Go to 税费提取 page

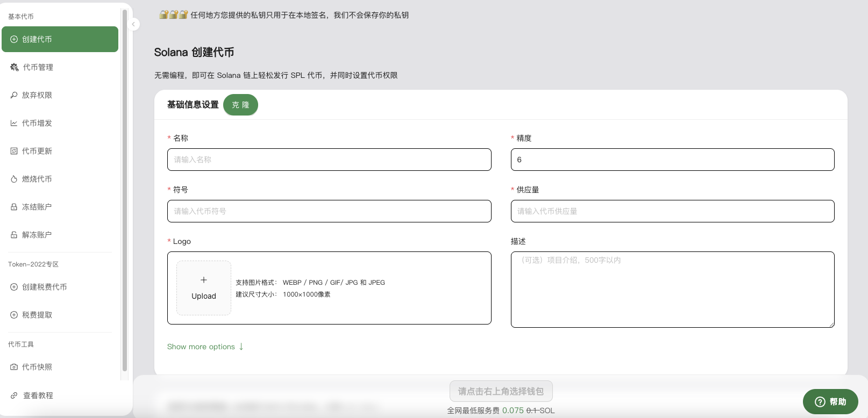click(60, 315)
